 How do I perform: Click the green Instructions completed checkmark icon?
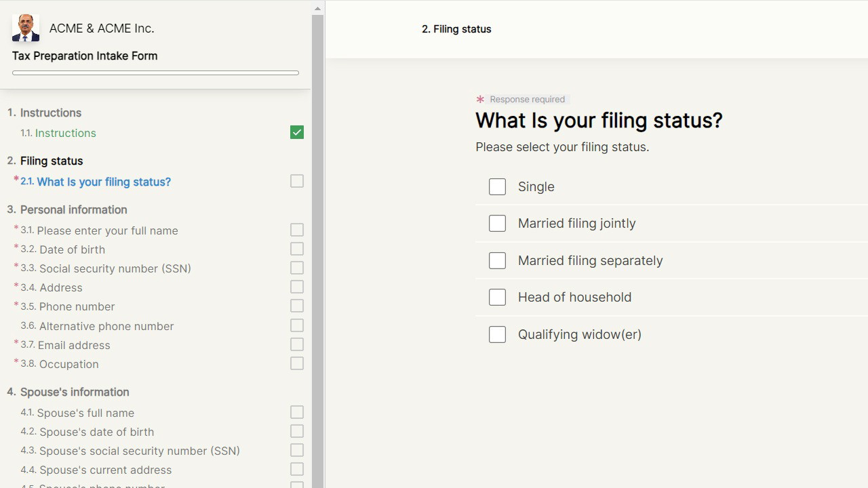(297, 132)
